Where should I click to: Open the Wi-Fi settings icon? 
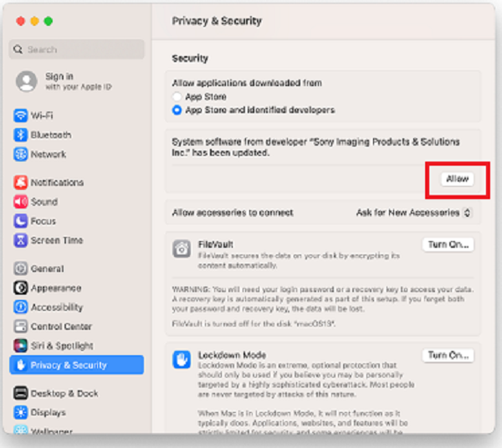[x=21, y=116]
